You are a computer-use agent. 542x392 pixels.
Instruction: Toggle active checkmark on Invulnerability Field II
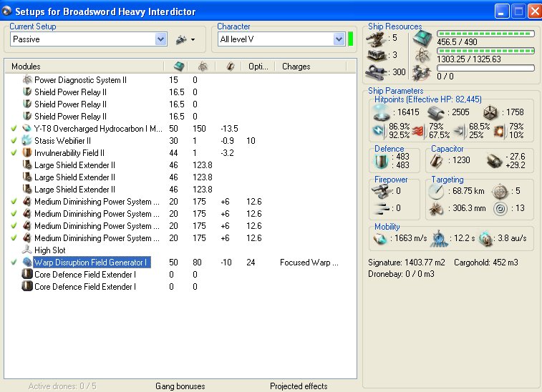point(14,153)
